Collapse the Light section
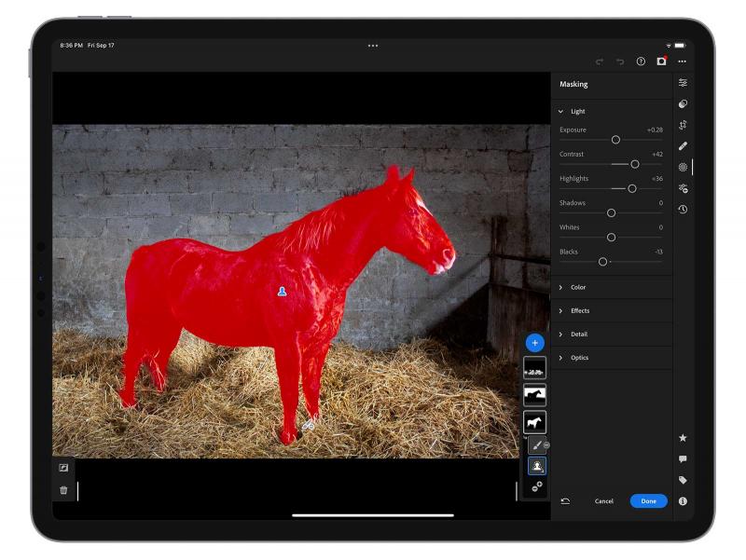 click(560, 112)
